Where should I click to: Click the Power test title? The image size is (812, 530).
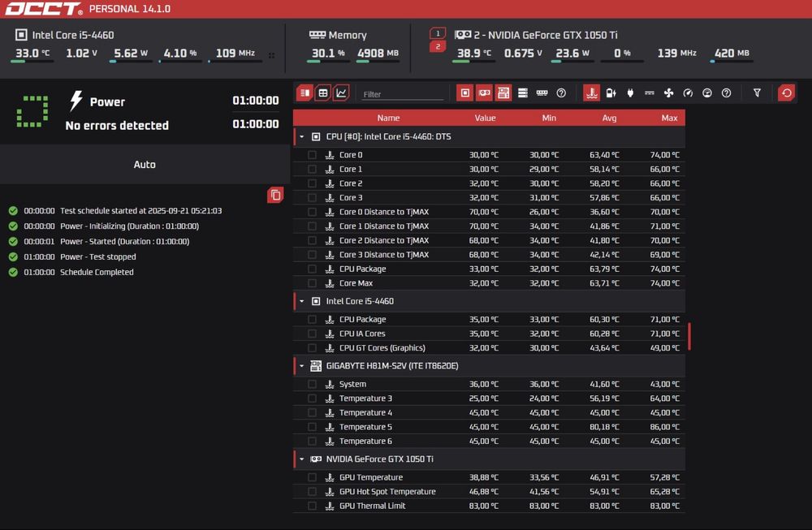pos(107,102)
